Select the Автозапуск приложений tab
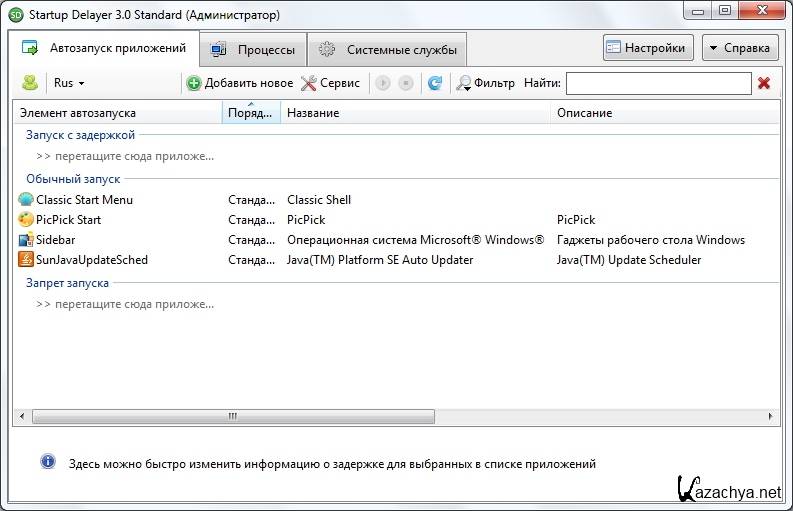Screen dimensions: 793x511 pos(105,48)
